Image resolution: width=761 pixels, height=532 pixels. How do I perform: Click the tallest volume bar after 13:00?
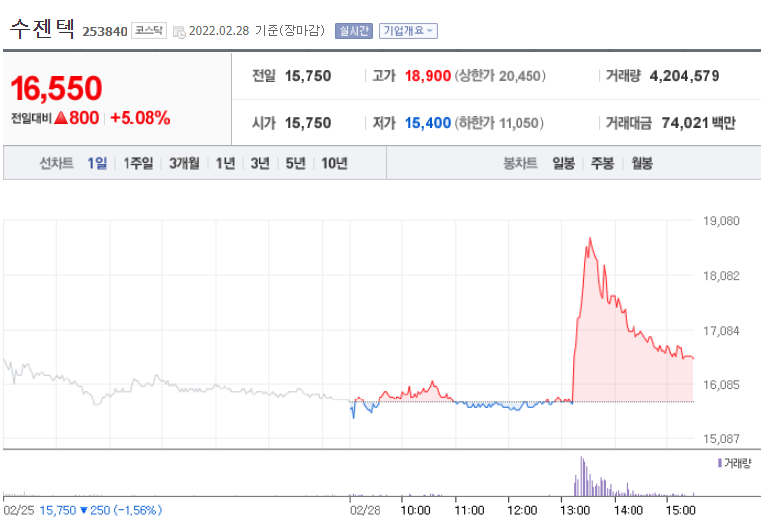[x=581, y=476]
